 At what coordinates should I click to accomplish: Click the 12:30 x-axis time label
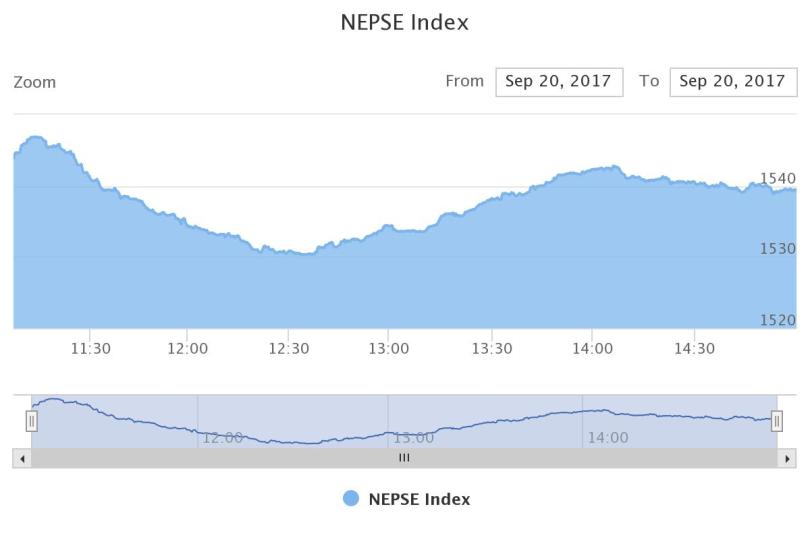(289, 348)
